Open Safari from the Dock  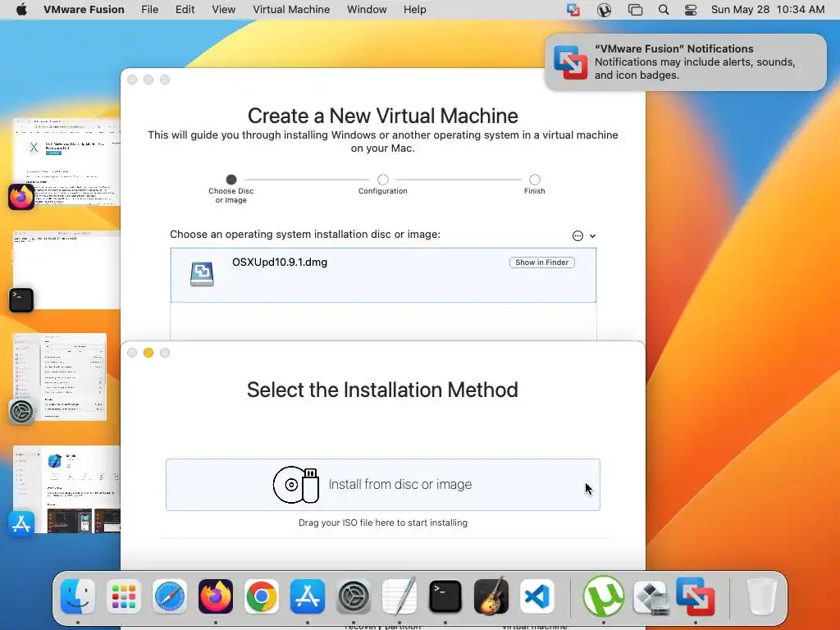(170, 596)
